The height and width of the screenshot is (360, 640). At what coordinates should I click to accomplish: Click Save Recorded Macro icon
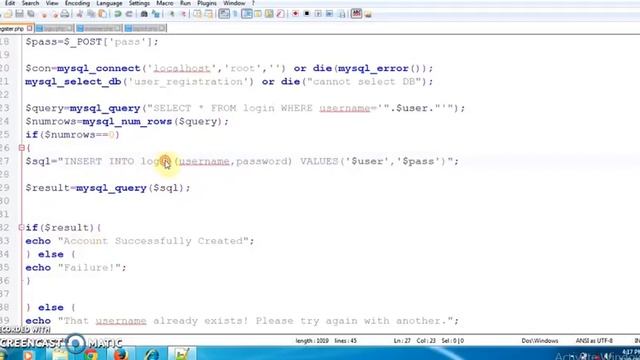[x=341, y=14]
